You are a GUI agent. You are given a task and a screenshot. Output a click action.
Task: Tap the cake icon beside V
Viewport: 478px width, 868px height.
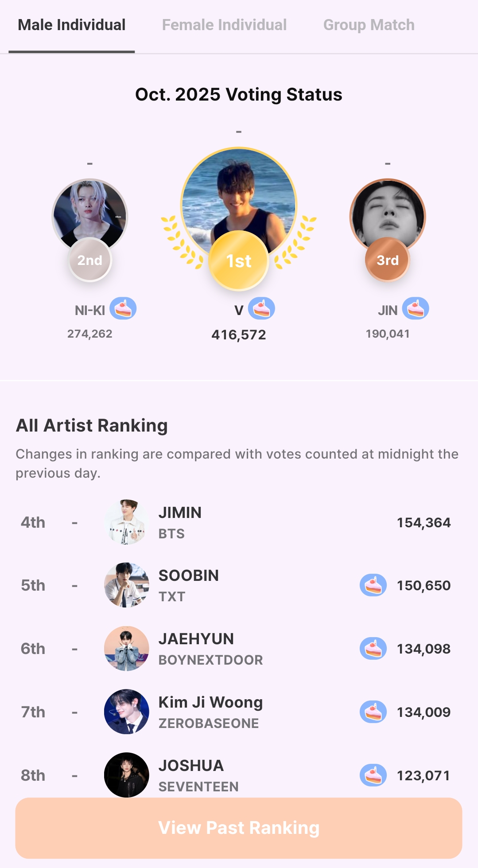click(x=261, y=309)
